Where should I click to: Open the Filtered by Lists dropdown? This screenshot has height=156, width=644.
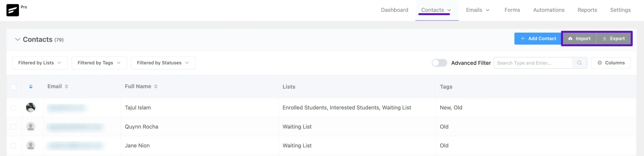[40, 63]
